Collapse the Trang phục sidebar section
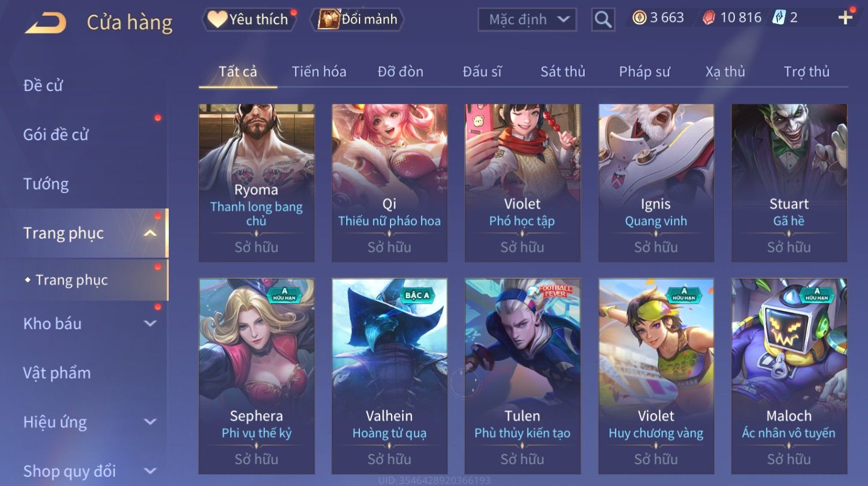 (x=150, y=233)
